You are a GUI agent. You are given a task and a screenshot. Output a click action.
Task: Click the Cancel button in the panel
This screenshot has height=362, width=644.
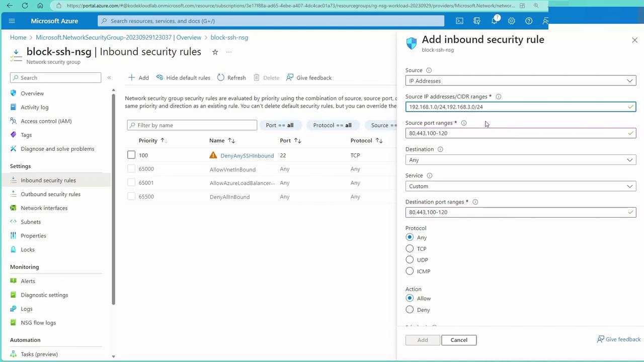click(x=459, y=340)
